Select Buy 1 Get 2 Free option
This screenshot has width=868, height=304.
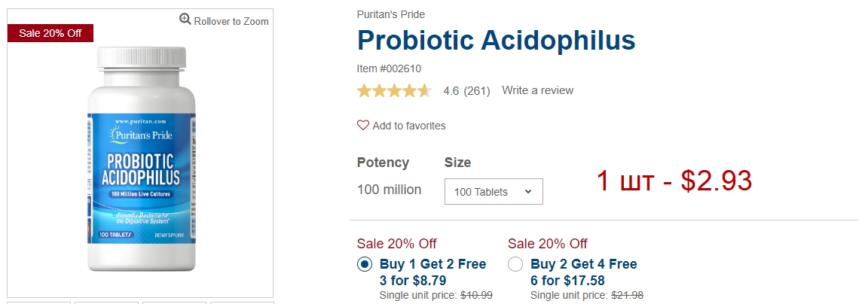[x=364, y=264]
